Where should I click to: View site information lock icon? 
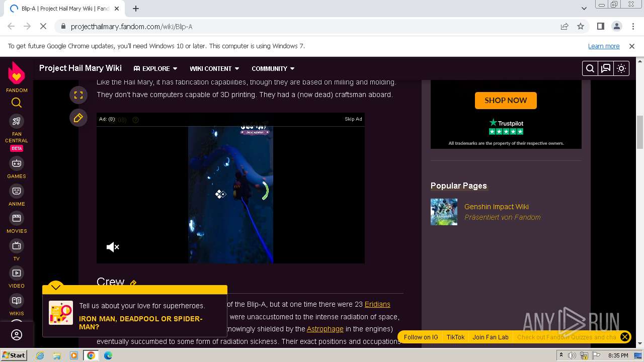pyautogui.click(x=63, y=26)
